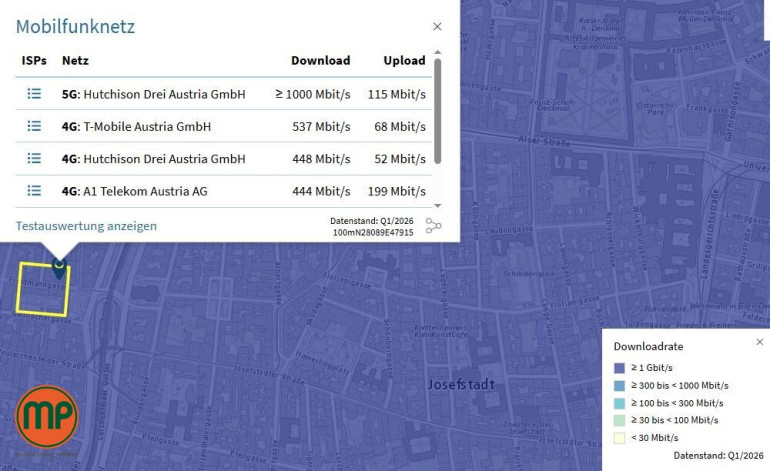Click the 115 Mbit/s upload value
This screenshot has width=770, height=471.
click(x=397, y=94)
